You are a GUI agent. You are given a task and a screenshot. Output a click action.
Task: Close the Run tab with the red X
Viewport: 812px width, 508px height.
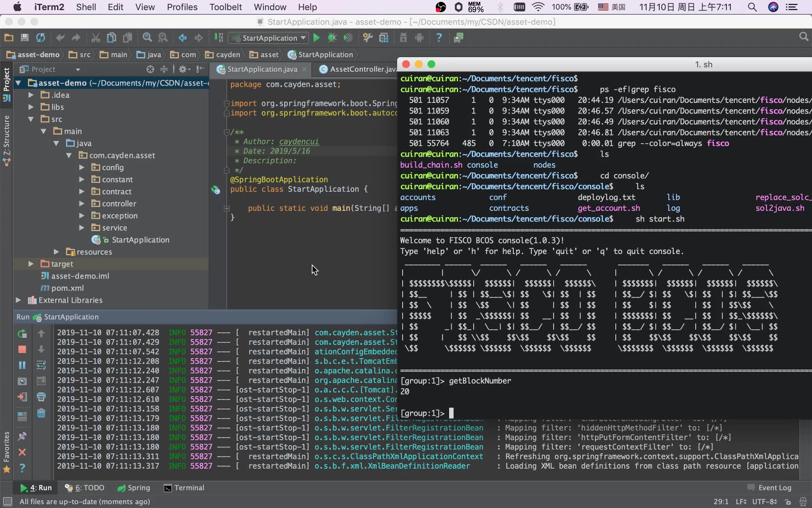click(x=22, y=452)
